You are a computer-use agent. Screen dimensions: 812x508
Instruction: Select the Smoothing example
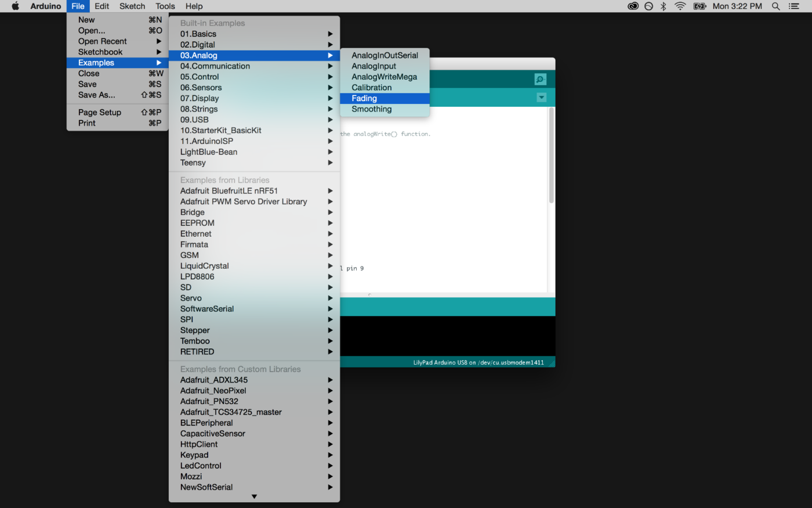click(x=385, y=109)
